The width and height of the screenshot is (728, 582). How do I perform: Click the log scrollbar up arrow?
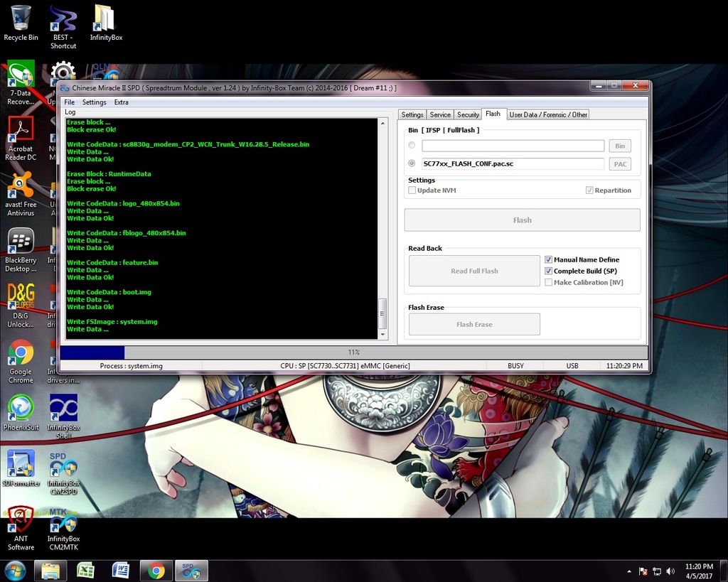[x=382, y=123]
